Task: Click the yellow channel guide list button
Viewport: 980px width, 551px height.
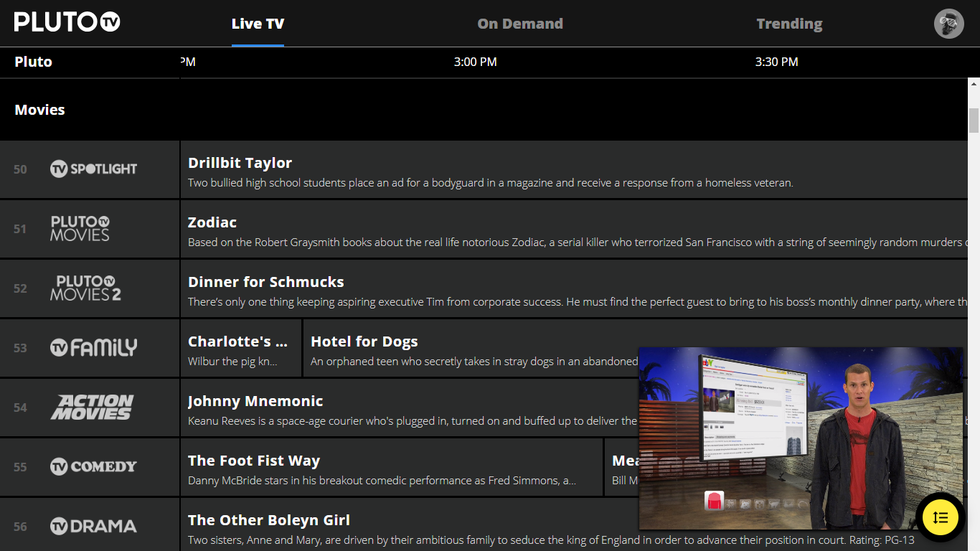Action: pyautogui.click(x=941, y=517)
